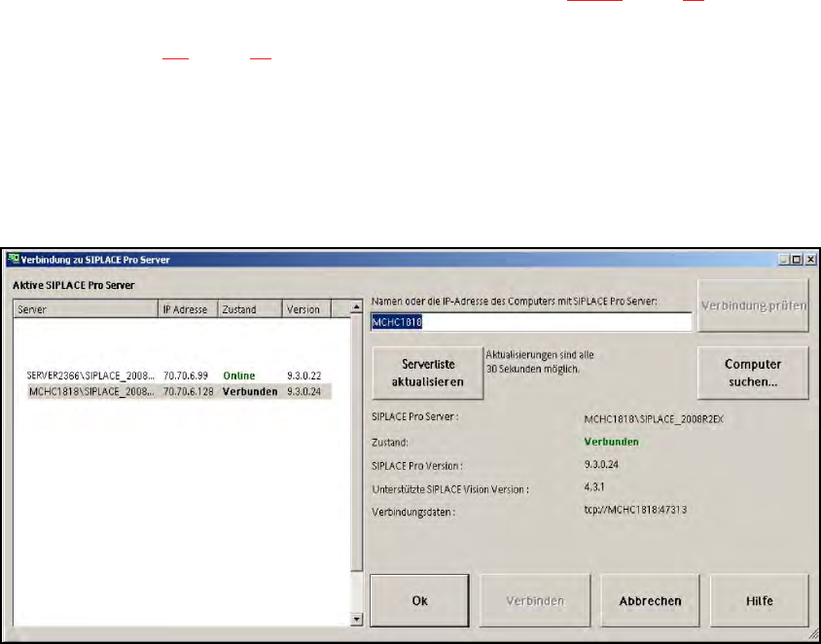The width and height of the screenshot is (821, 644).
Task: Click IP address 70.70.6.128
Action: 189,392
